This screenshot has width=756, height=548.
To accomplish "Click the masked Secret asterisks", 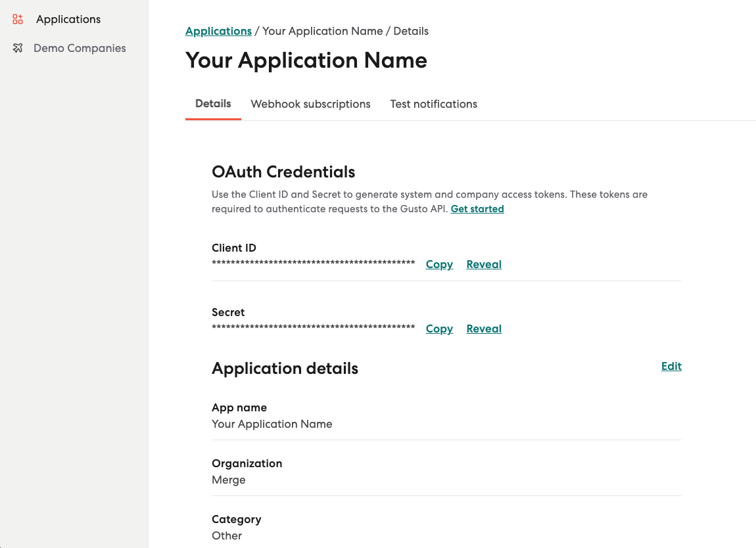I will (313, 328).
